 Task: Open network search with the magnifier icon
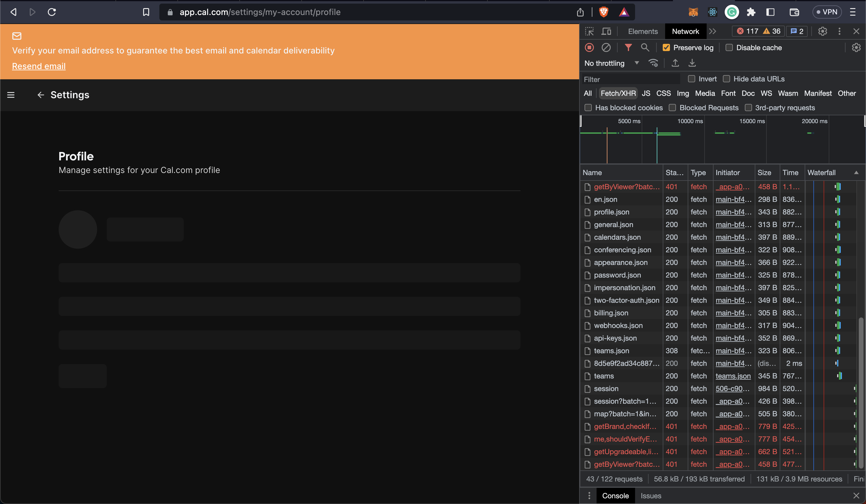coord(645,47)
